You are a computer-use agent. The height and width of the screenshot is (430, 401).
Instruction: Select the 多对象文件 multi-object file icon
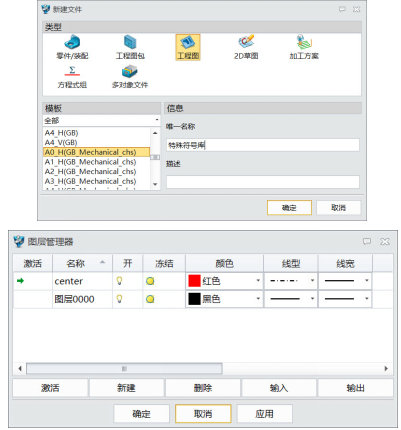(x=130, y=71)
